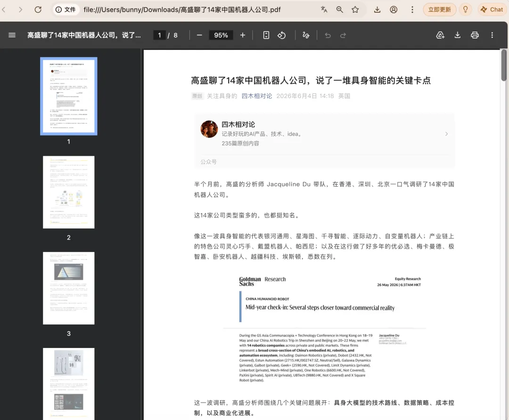Zoom out with the minus button
This screenshot has height=420, width=509.
coord(199,35)
